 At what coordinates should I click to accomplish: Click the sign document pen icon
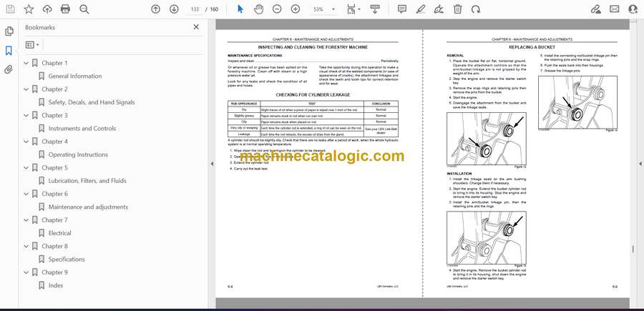point(439,9)
